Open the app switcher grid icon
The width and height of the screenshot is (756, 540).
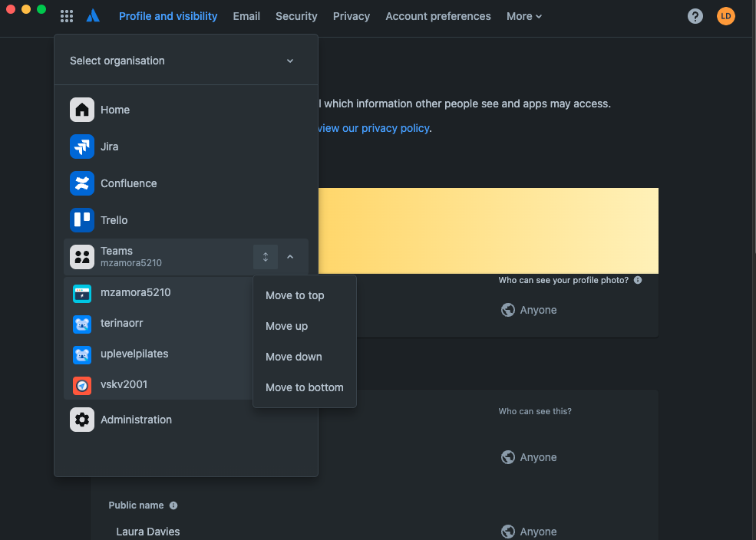[x=67, y=16]
